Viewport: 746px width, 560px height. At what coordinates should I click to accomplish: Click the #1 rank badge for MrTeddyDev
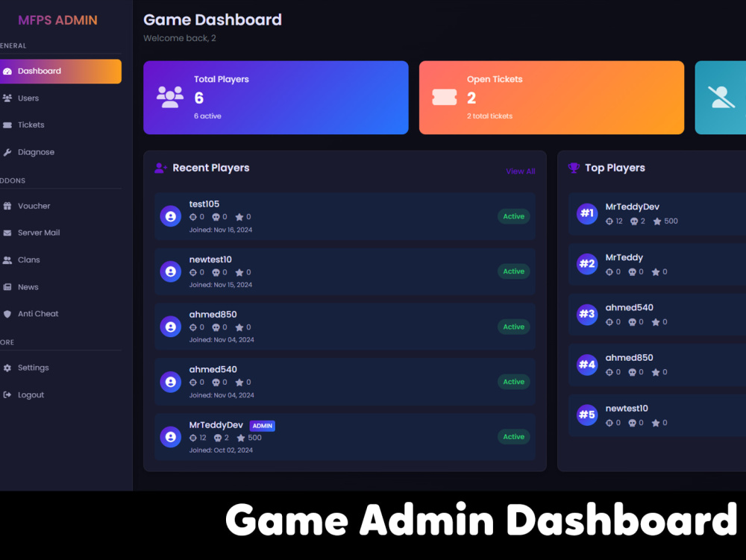pos(587,213)
